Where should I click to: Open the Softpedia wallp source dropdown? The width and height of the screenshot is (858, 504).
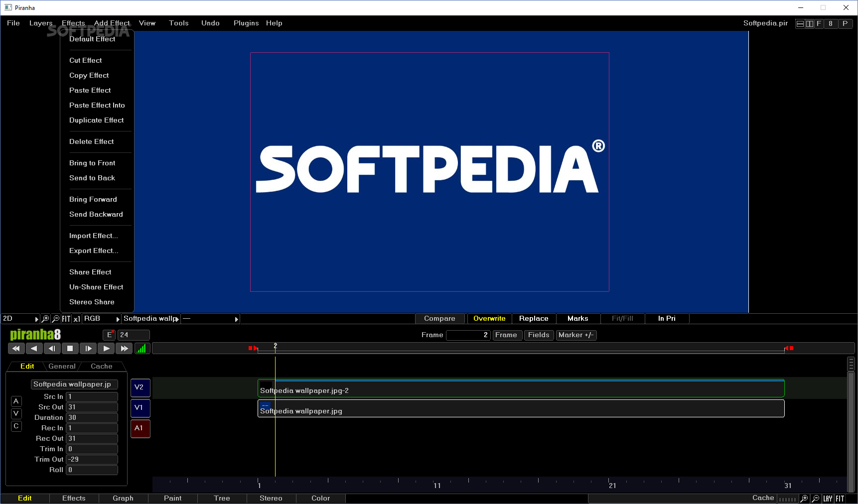[151, 319]
